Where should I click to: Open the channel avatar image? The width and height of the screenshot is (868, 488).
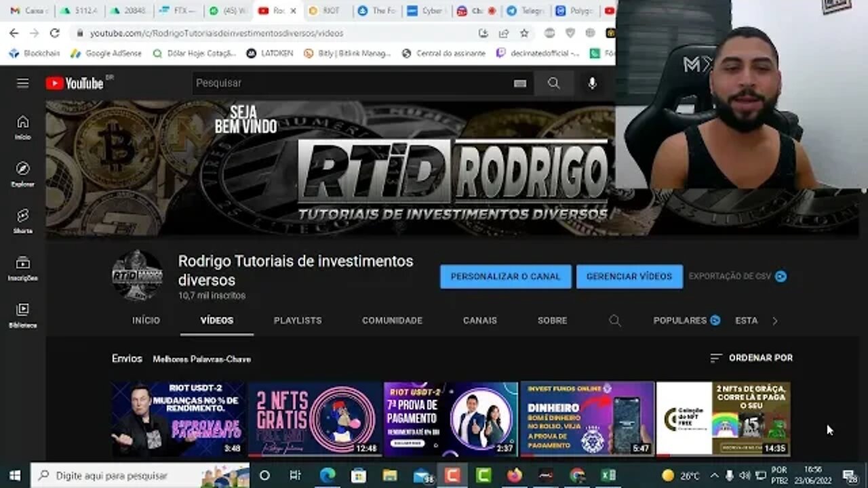[137, 275]
